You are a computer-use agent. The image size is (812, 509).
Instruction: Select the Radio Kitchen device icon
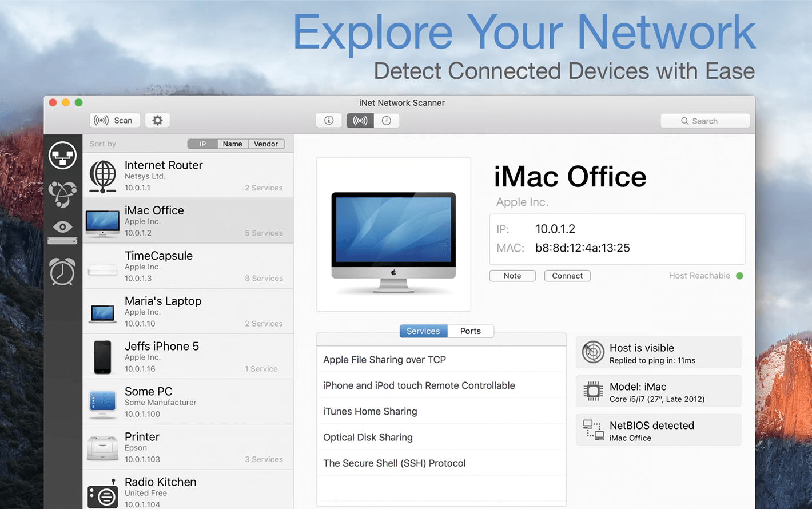tap(103, 493)
